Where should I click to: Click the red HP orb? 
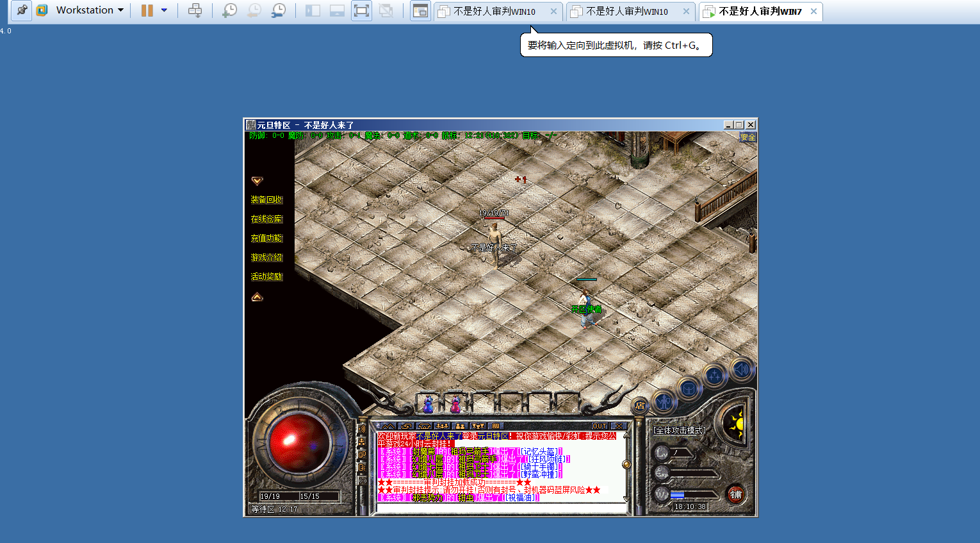point(298,444)
